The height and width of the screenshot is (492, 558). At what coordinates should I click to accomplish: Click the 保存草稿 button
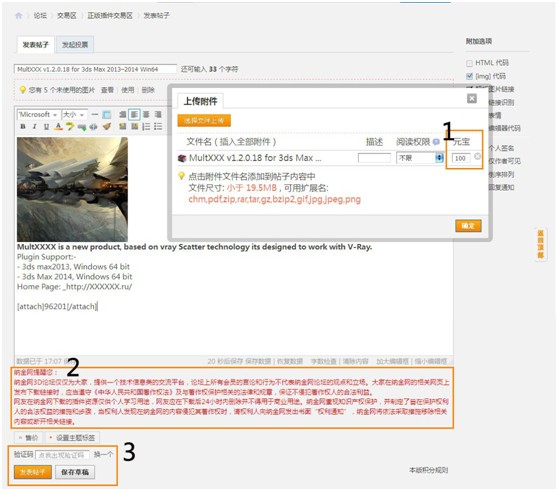coord(75,472)
